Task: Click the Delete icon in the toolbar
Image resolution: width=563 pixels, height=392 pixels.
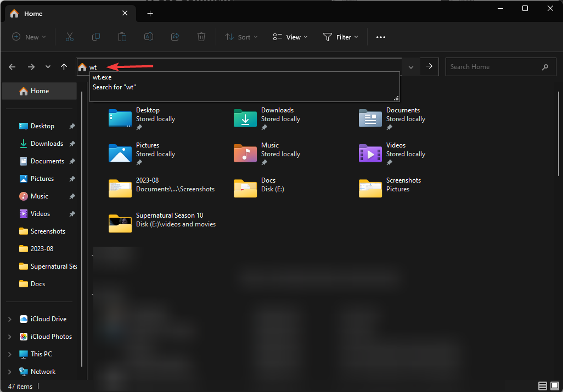Action: [x=201, y=37]
